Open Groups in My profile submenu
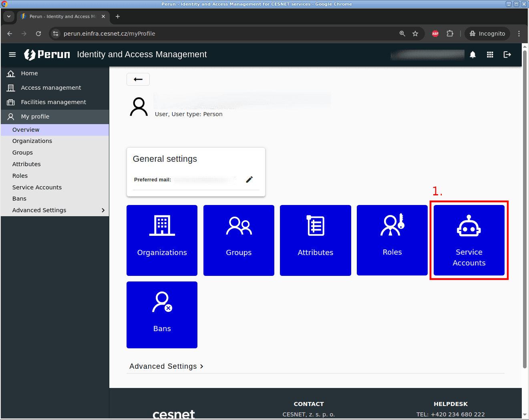 (x=22, y=153)
